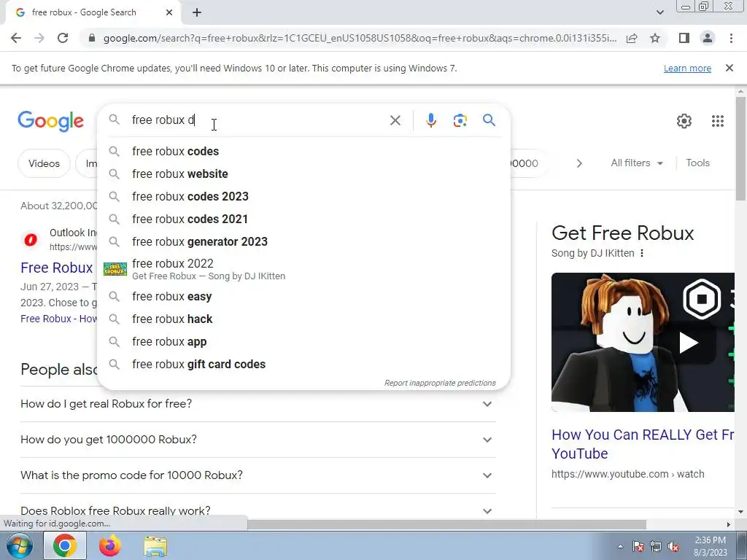Close the free robux Google Search tab
Image resolution: width=747 pixels, height=560 pixels.
click(169, 12)
